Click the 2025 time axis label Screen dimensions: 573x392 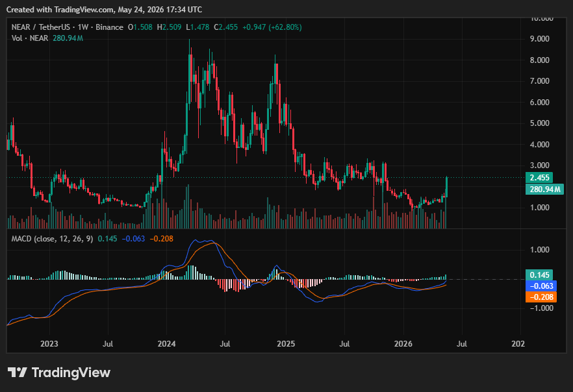tap(286, 344)
